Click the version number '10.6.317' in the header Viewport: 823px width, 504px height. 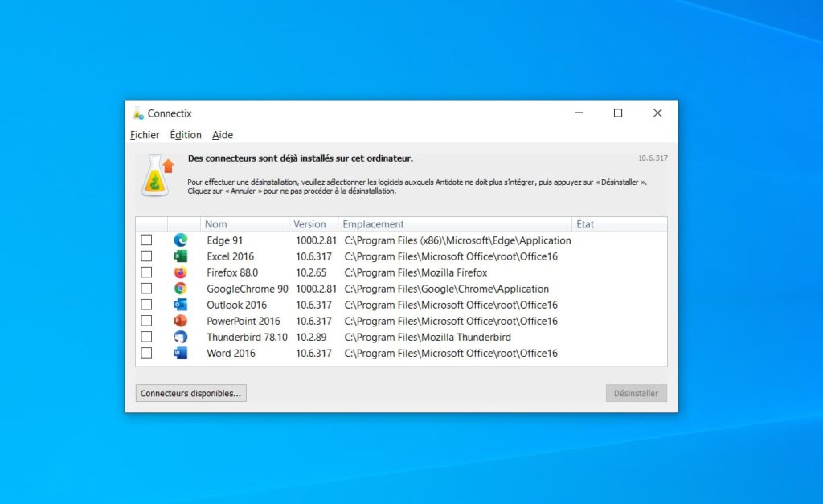[653, 158]
